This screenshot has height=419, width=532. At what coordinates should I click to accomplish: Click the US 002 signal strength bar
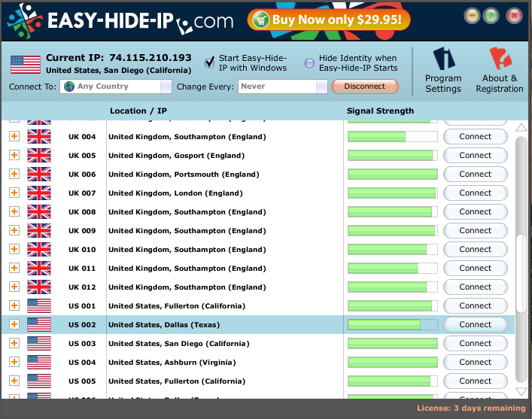pyautogui.click(x=393, y=324)
